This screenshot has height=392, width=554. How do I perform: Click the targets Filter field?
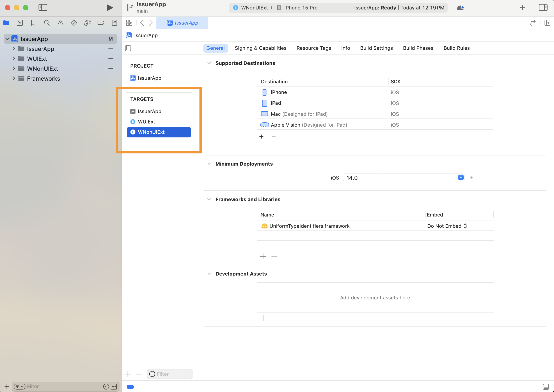170,374
